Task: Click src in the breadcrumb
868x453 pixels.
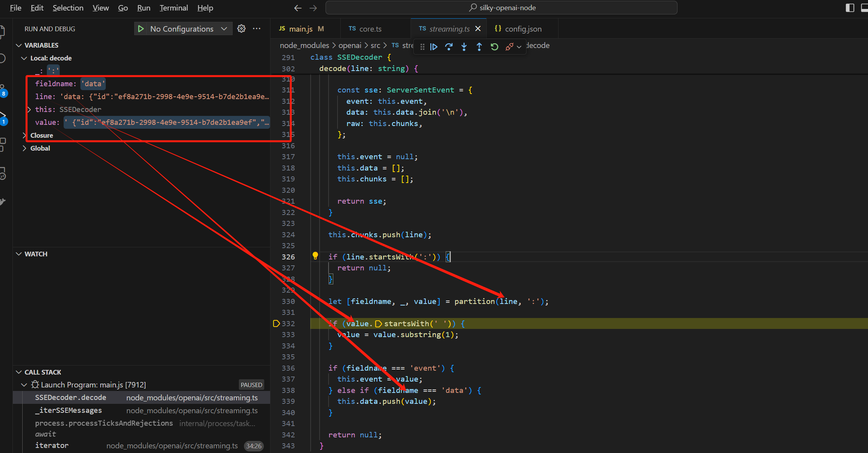Action: 375,46
